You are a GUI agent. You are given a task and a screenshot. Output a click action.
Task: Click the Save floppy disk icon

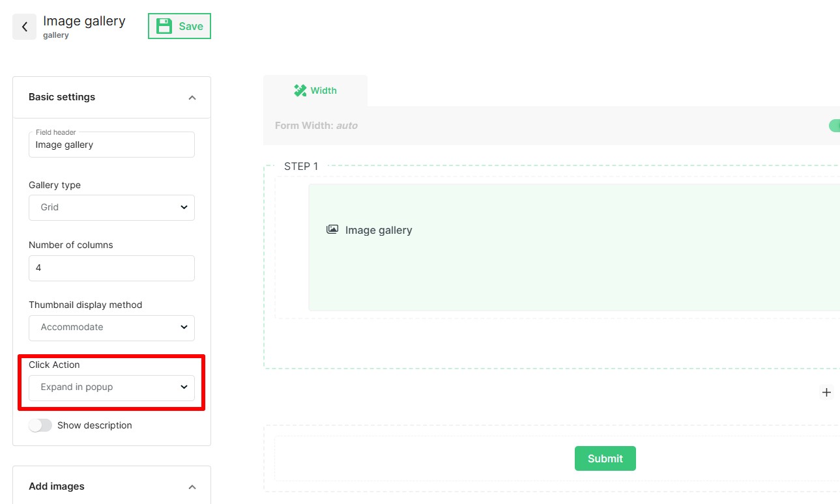164,25
